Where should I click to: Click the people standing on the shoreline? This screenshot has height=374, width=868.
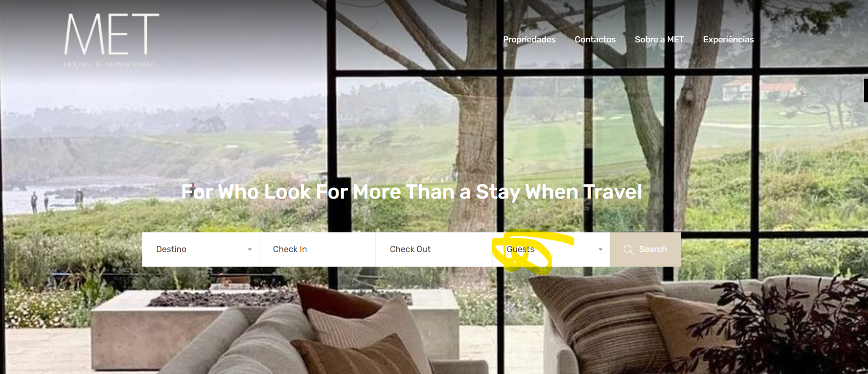56,200
